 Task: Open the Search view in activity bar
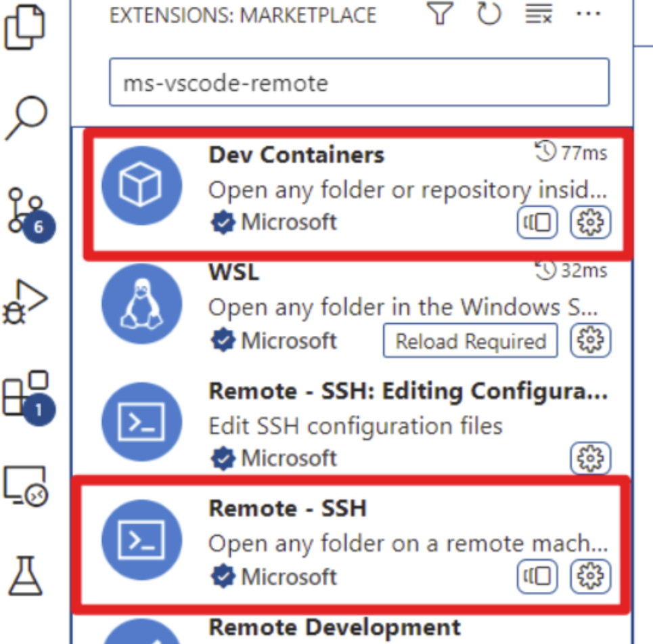pos(27,117)
